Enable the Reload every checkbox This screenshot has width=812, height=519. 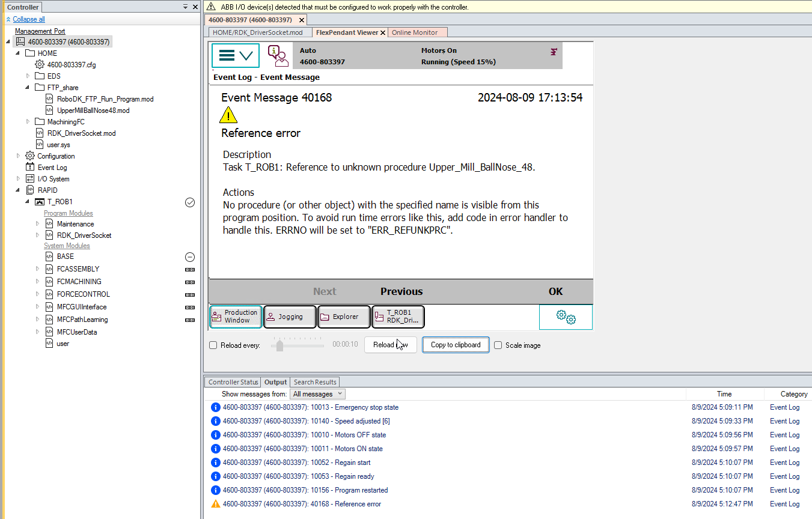[x=213, y=345]
